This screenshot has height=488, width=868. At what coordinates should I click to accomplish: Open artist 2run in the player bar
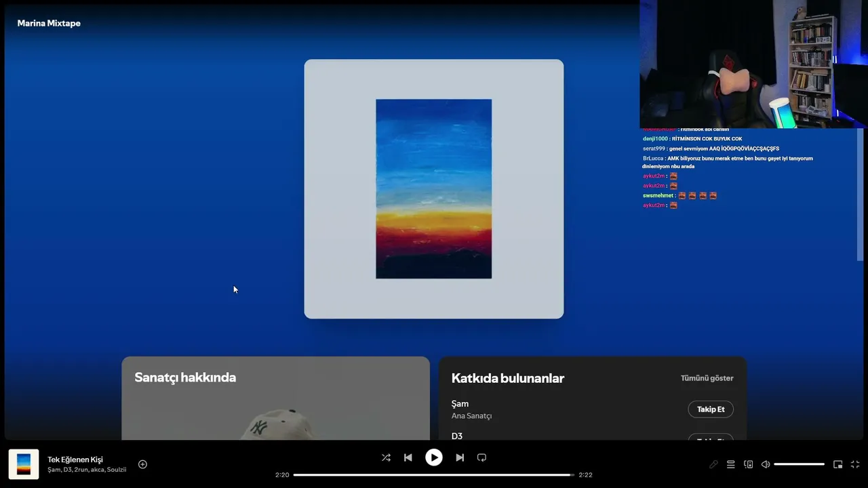pos(81,470)
